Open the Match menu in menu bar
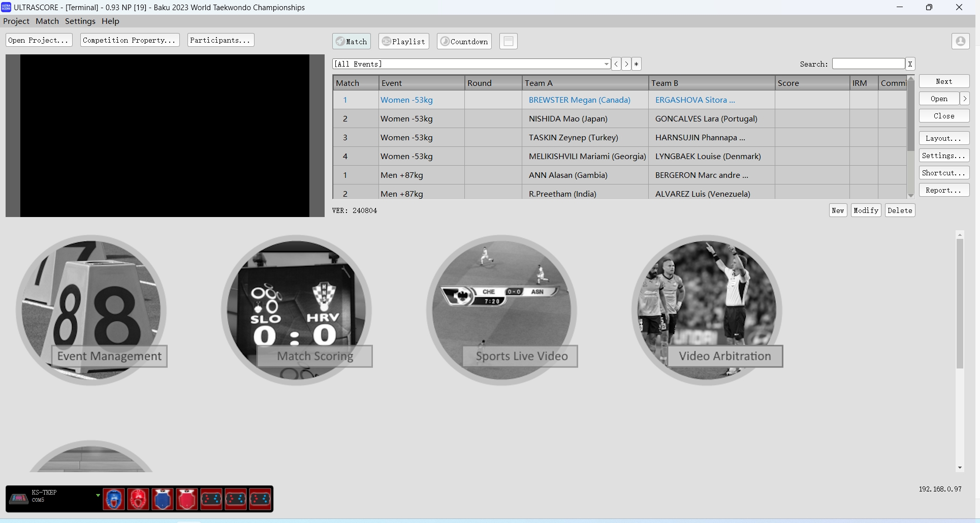The image size is (980, 523). click(x=47, y=21)
